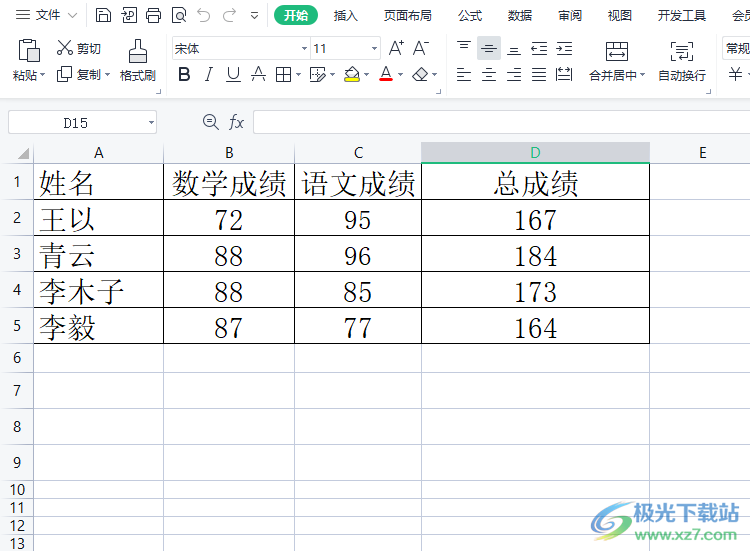Viewport: 750px width, 551px height.
Task: Switch to the 开始 tab
Action: pyautogui.click(x=296, y=15)
